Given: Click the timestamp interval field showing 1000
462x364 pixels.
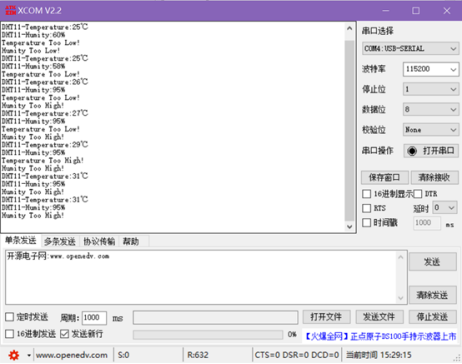Looking at the screenshot, I should point(427,223).
